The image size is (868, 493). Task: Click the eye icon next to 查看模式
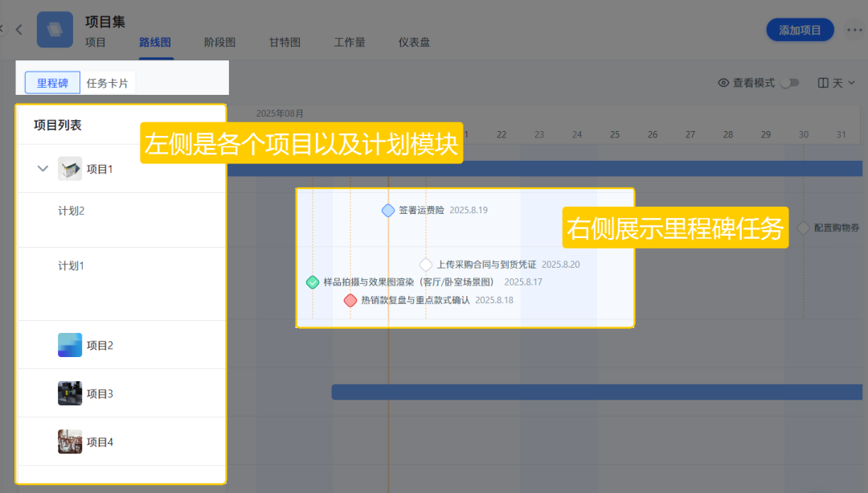[x=723, y=82]
